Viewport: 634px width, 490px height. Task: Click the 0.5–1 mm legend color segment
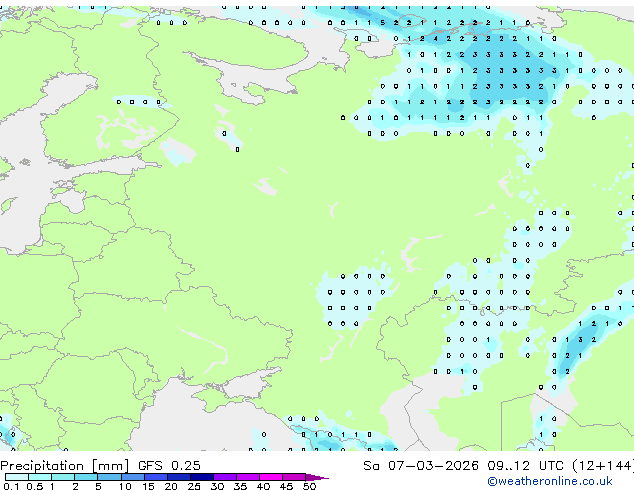[x=40, y=477]
